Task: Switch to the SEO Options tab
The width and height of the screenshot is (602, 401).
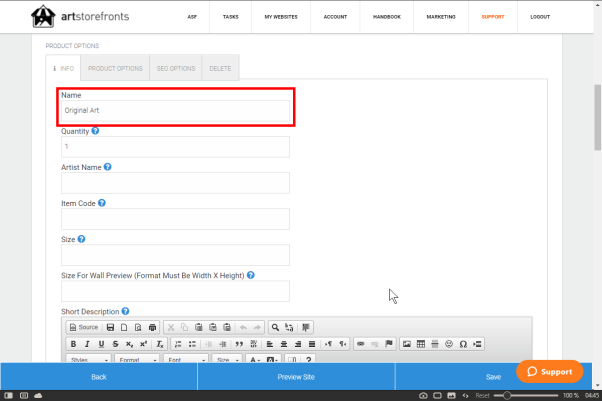Action: click(176, 68)
